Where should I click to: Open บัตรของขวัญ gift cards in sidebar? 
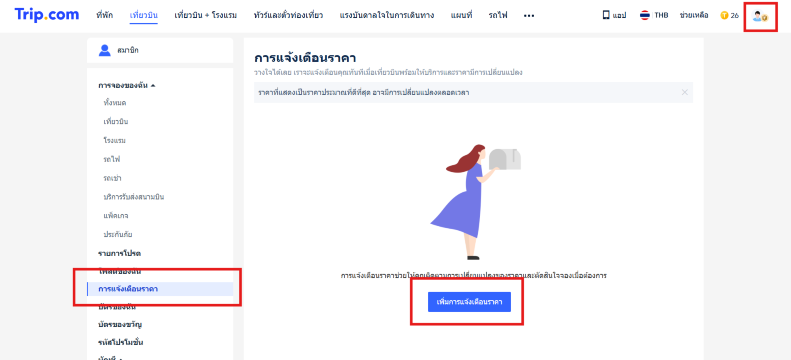point(120,324)
